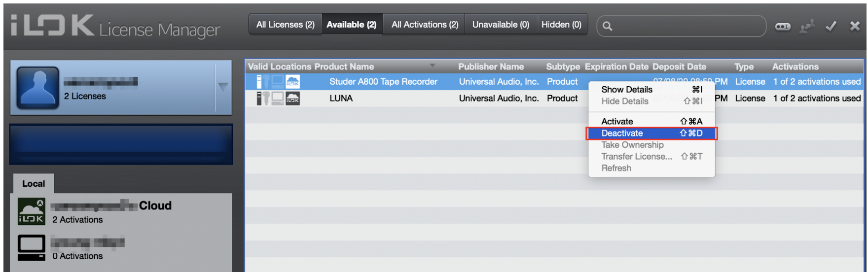Open the Hidden (0) tab

562,24
